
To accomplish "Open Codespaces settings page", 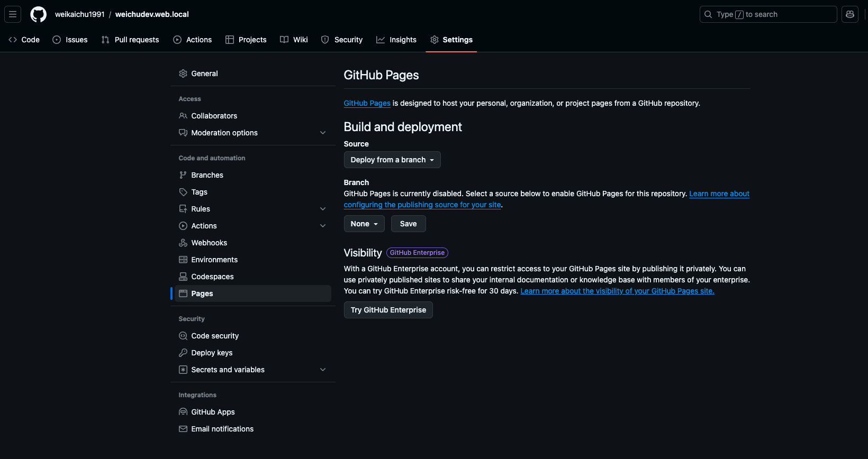I will [253, 277].
